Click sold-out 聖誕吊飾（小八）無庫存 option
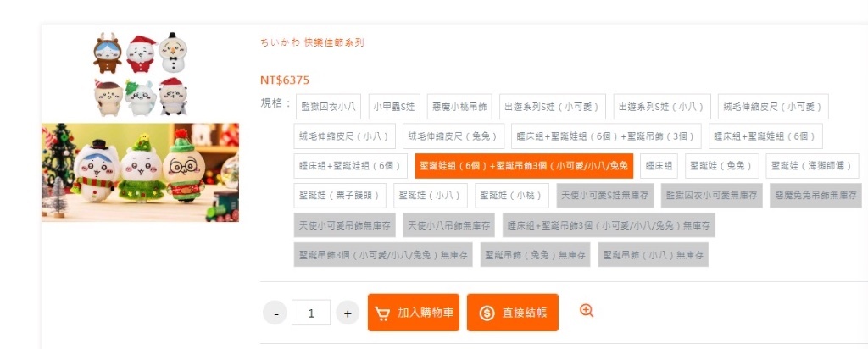Image resolution: width=868 pixels, height=349 pixels. 654,255
